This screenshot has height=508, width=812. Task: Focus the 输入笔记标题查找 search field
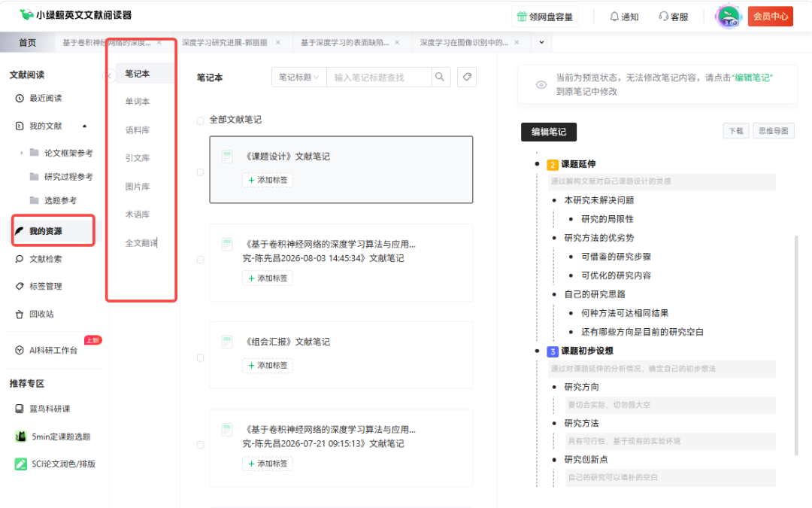click(379, 78)
